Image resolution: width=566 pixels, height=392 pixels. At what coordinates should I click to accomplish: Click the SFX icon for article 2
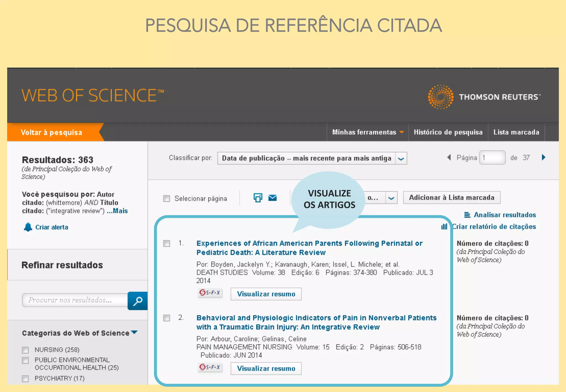[x=210, y=367]
